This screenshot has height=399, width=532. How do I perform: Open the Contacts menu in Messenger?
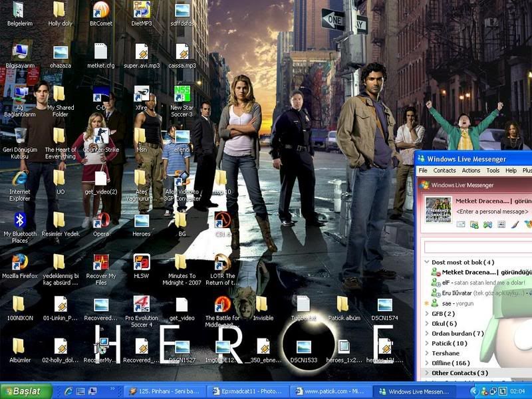(x=444, y=171)
